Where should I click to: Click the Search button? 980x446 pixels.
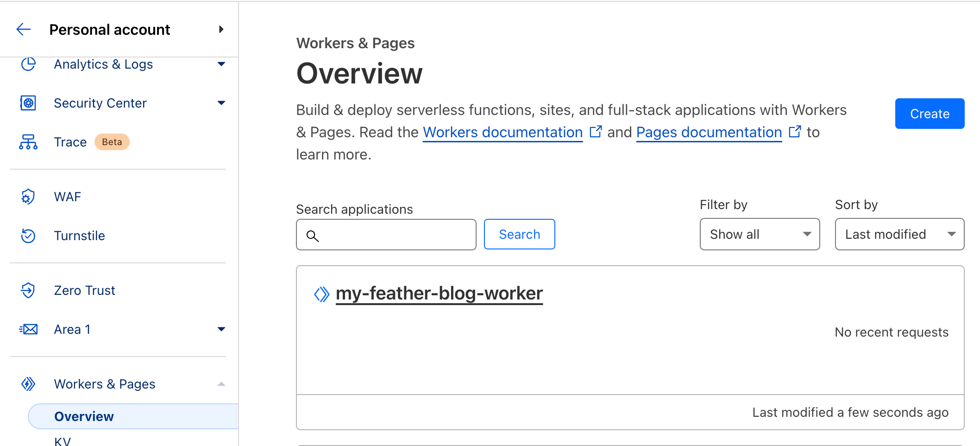(520, 234)
